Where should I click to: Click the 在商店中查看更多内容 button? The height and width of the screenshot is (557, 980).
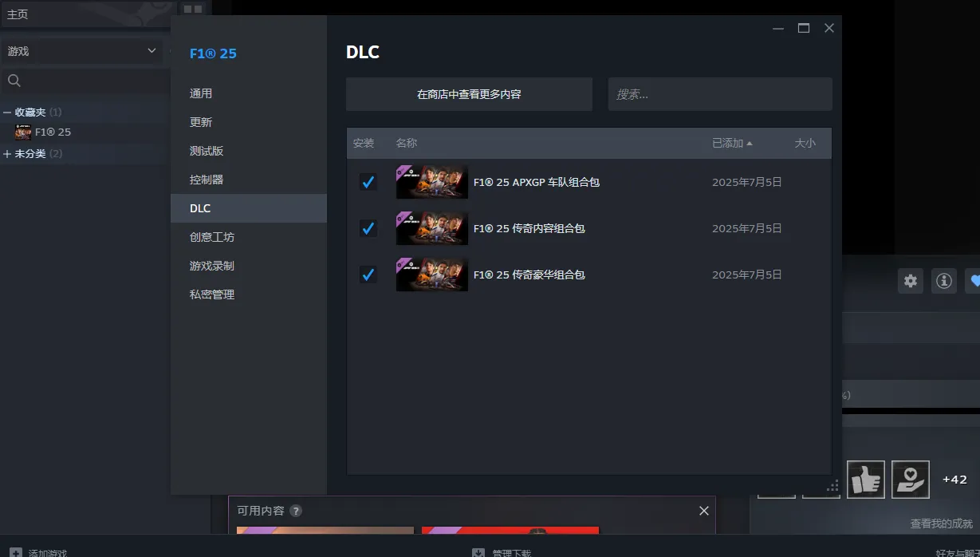click(x=469, y=94)
